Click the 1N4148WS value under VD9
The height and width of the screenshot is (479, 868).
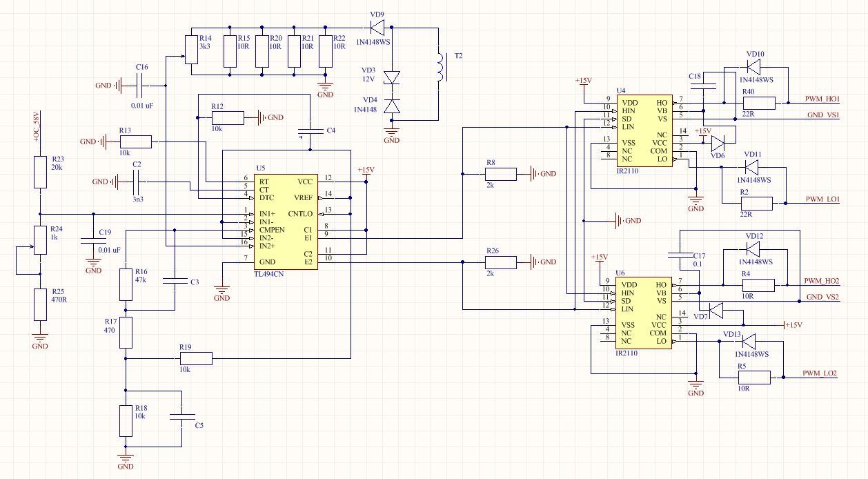[372, 43]
